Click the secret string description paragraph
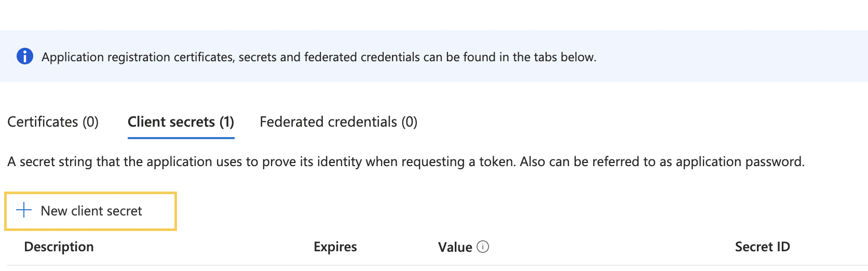Viewport: 868px width, 271px height. 406,161
